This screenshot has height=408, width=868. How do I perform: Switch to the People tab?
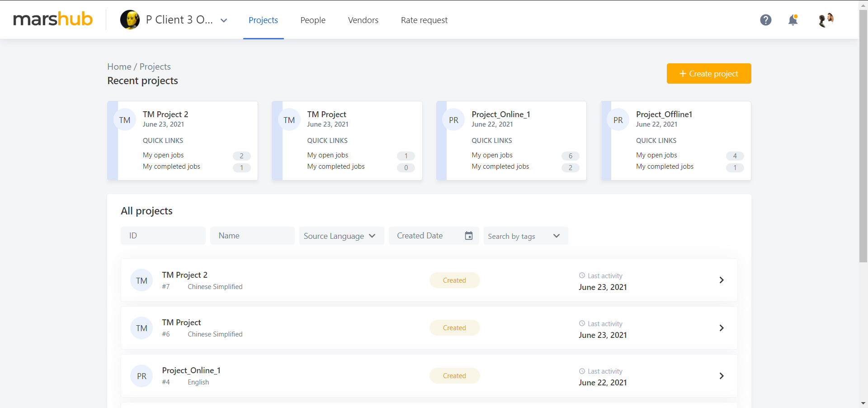point(313,20)
